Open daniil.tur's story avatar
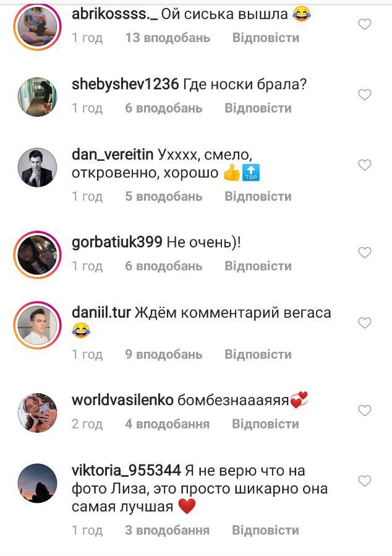Viewport: 392px width, 556px height. 37,325
